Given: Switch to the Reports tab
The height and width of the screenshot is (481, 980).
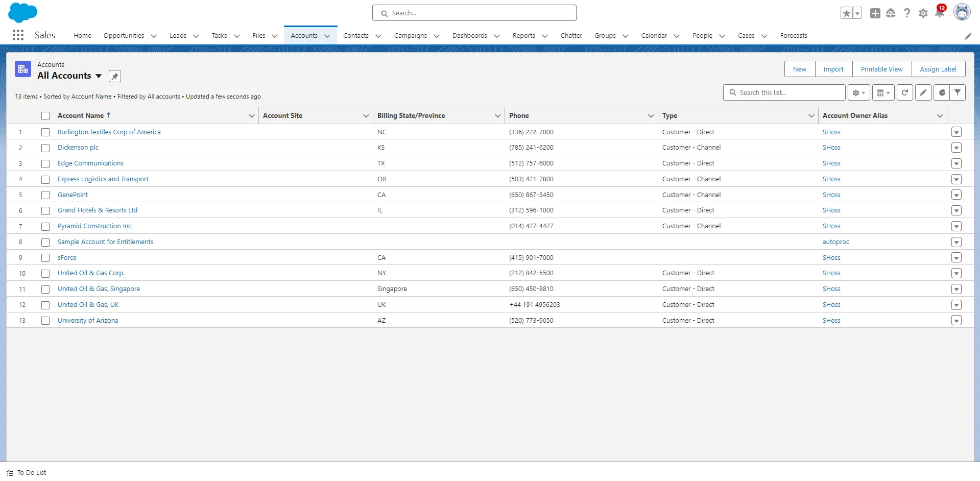Looking at the screenshot, I should (524, 36).
